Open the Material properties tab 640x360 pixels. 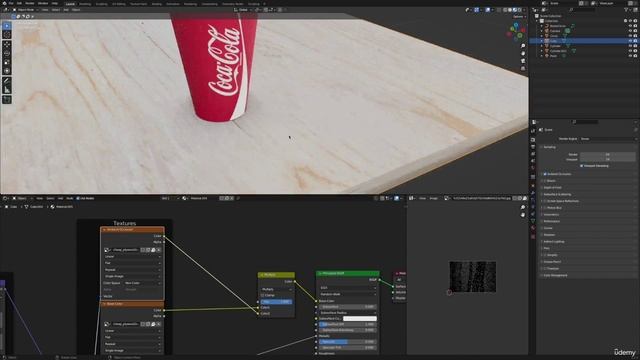[533, 228]
